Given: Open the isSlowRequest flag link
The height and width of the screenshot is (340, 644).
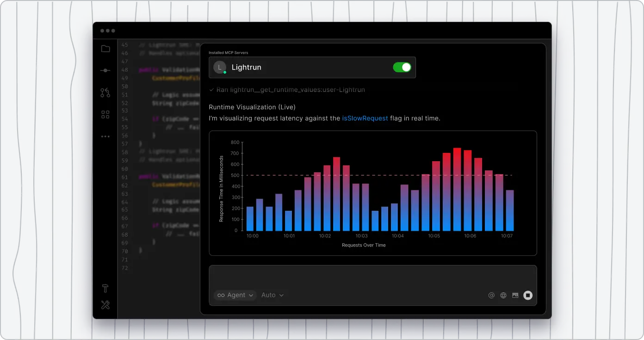Looking at the screenshot, I should click(365, 118).
